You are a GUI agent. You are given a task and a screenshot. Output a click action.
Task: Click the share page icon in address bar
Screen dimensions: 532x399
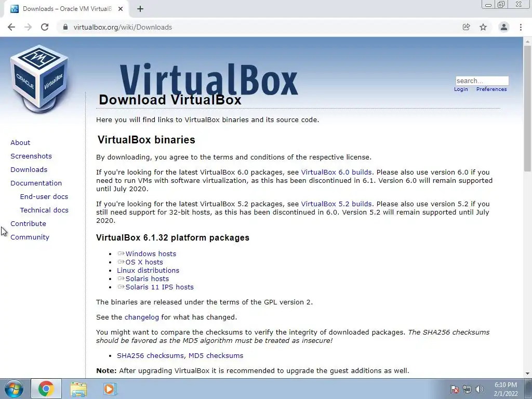466,27
